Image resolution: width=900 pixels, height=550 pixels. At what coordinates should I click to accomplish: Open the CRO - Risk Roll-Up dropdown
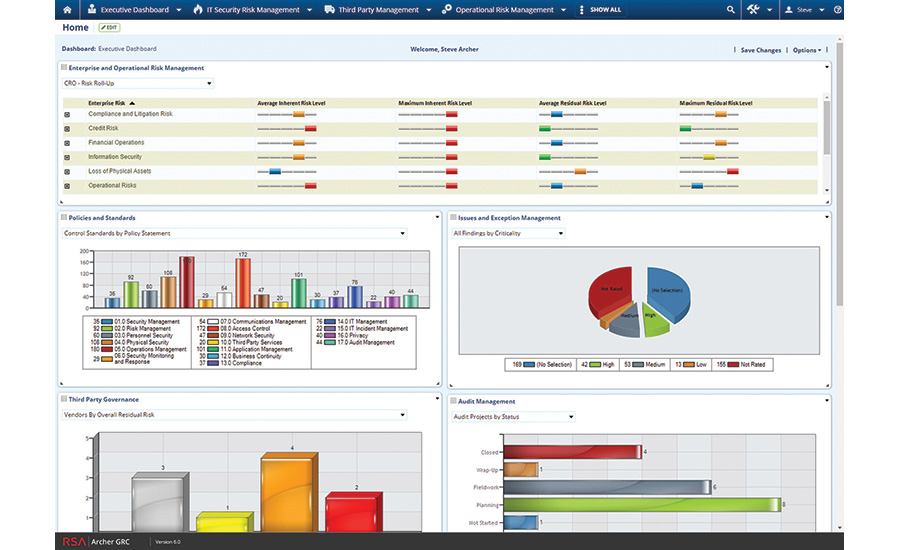[137, 83]
